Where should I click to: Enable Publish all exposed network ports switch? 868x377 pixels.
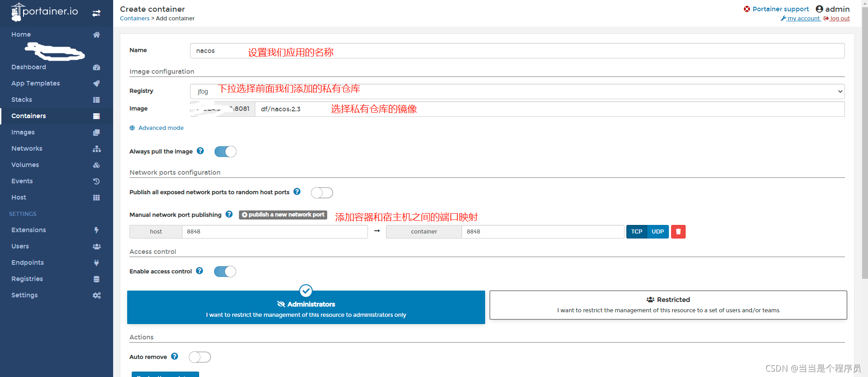point(322,193)
